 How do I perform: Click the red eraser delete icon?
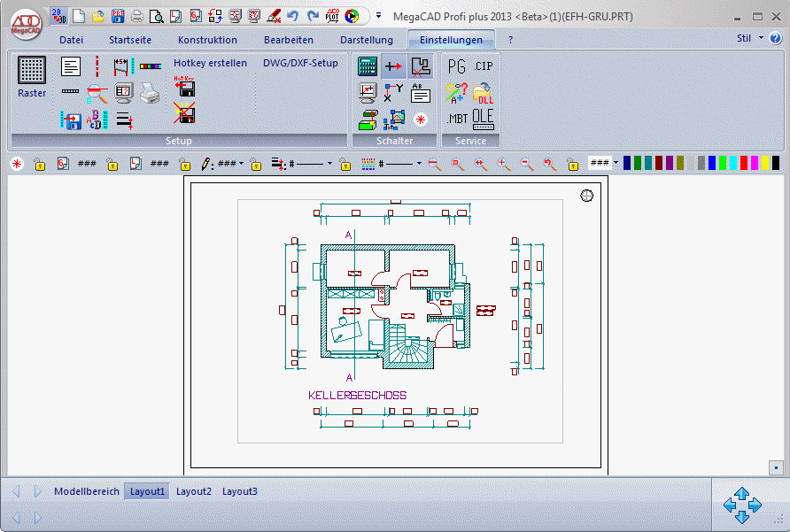274,17
